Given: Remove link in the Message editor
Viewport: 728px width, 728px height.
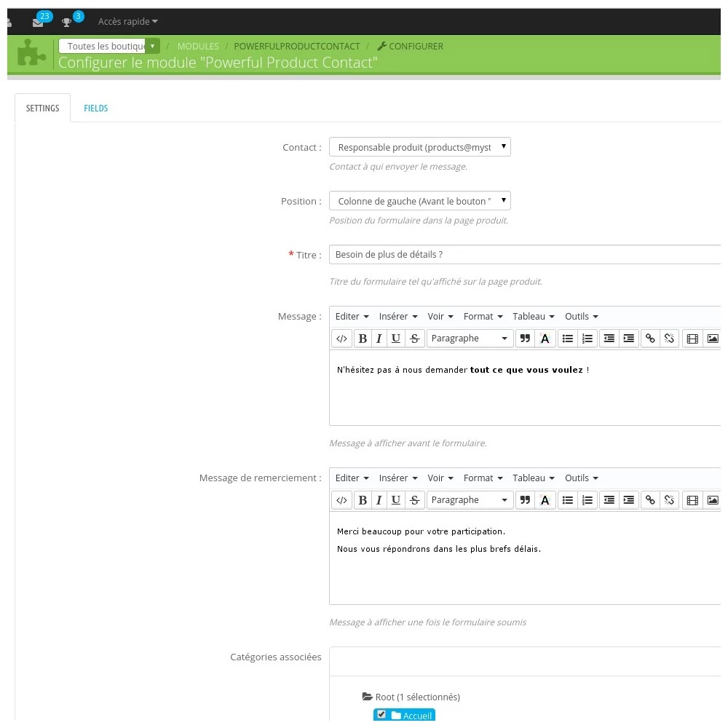Looking at the screenshot, I should click(669, 339).
